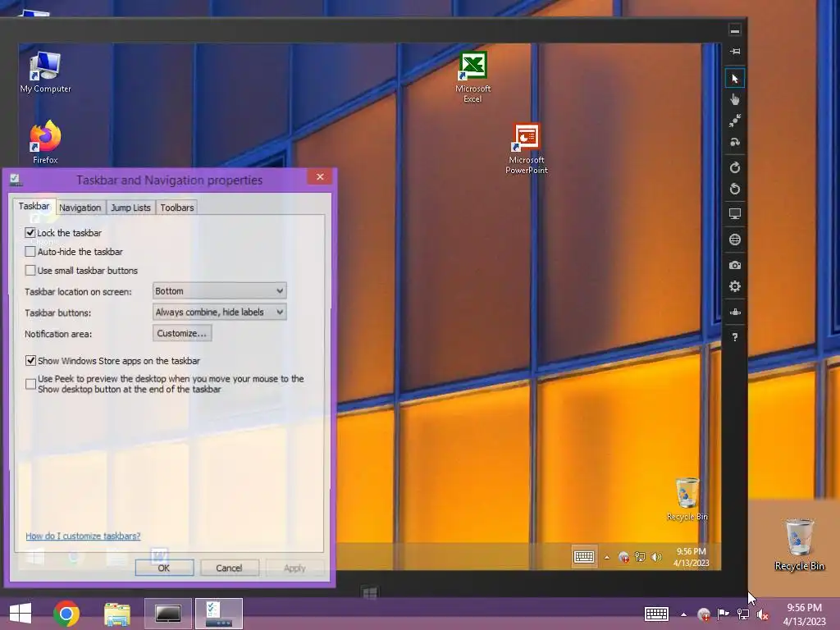This screenshot has height=630, width=840.
Task: Click the Customize... notification area button
Action: tap(181, 333)
